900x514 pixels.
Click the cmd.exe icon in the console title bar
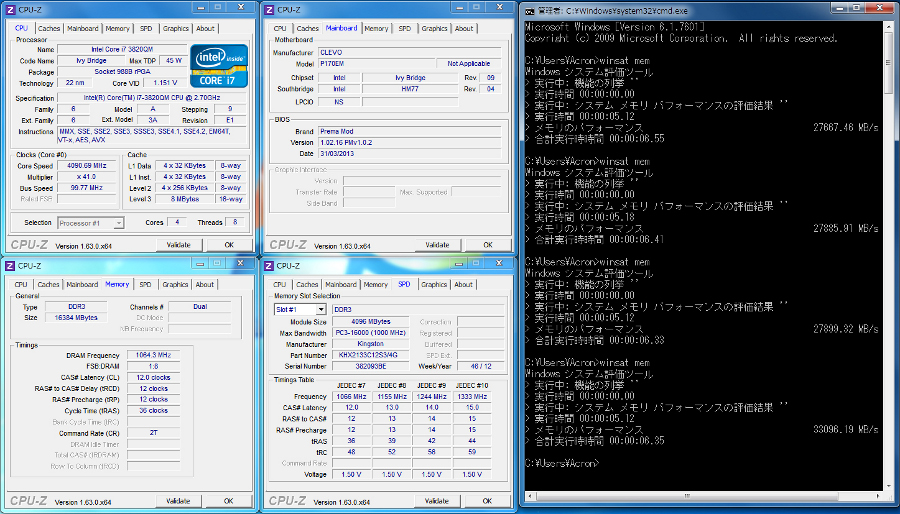[x=530, y=11]
